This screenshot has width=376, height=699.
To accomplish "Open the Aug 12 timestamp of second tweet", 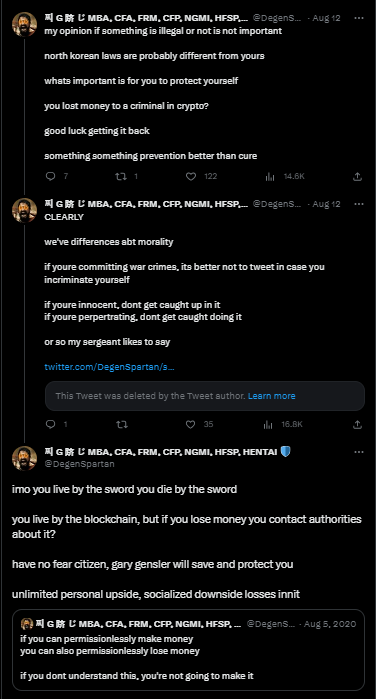I will 326,204.
